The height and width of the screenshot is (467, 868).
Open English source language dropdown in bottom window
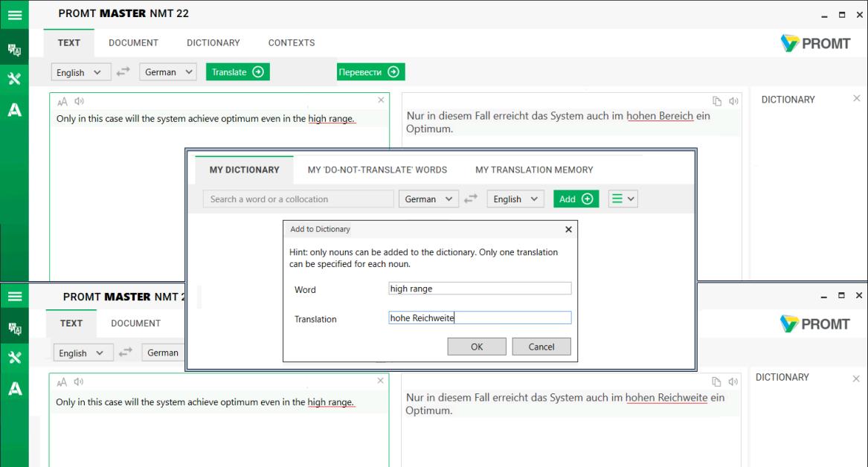(83, 352)
